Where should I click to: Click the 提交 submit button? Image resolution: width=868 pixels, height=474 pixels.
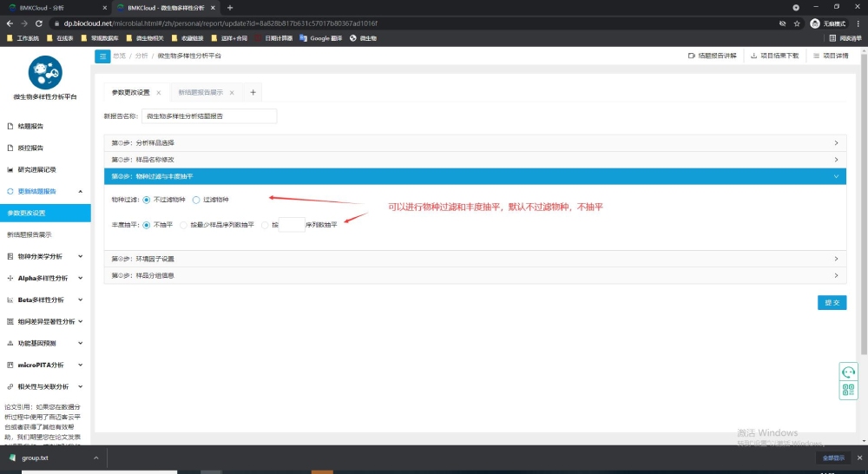pyautogui.click(x=832, y=302)
